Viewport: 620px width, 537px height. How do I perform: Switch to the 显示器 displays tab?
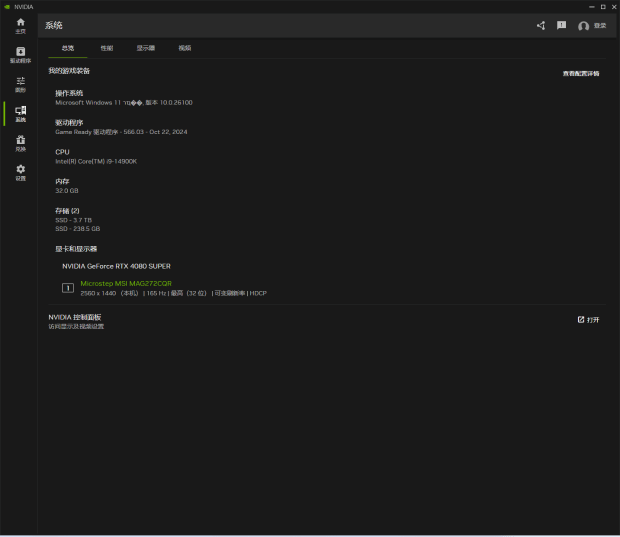(146, 48)
